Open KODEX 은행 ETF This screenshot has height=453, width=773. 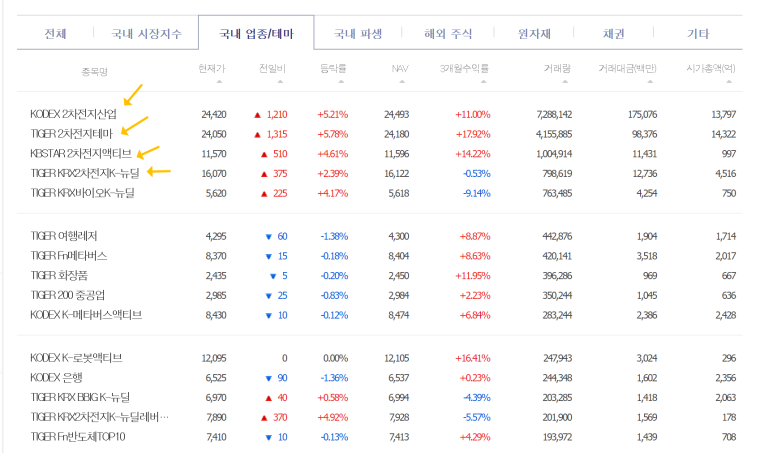tap(56, 378)
